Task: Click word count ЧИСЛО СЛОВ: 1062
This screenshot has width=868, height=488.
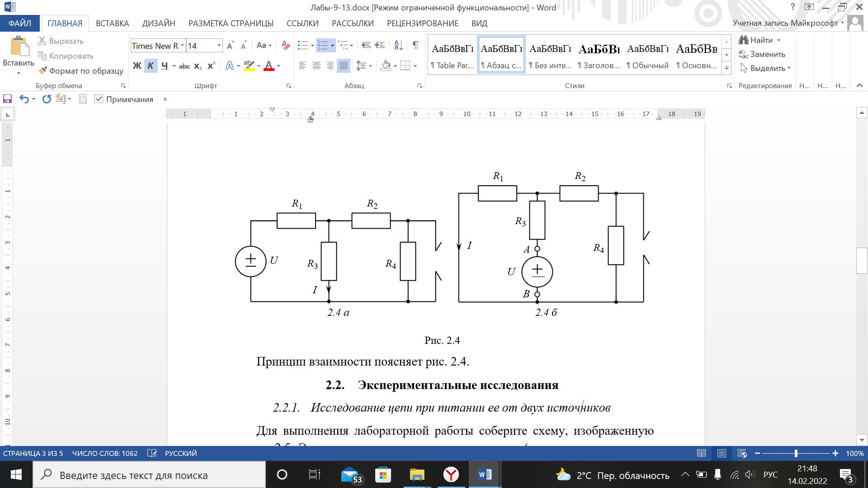Action: click(x=105, y=453)
